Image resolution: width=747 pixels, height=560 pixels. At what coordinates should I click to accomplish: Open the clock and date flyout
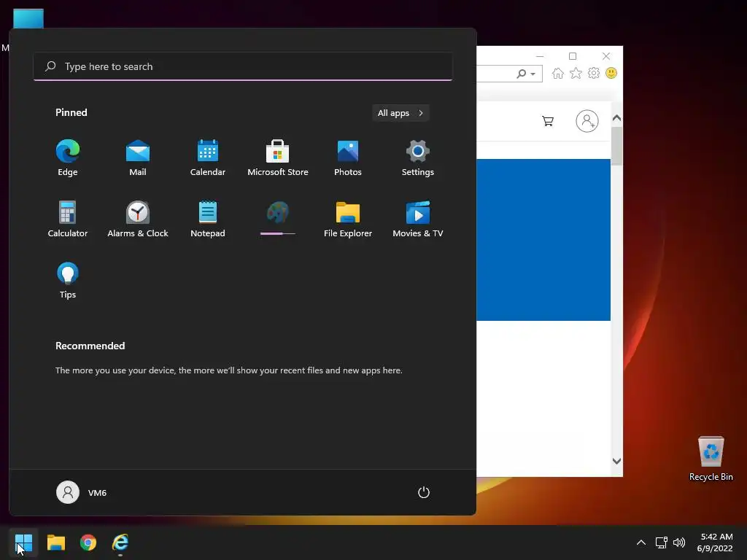(x=715, y=542)
